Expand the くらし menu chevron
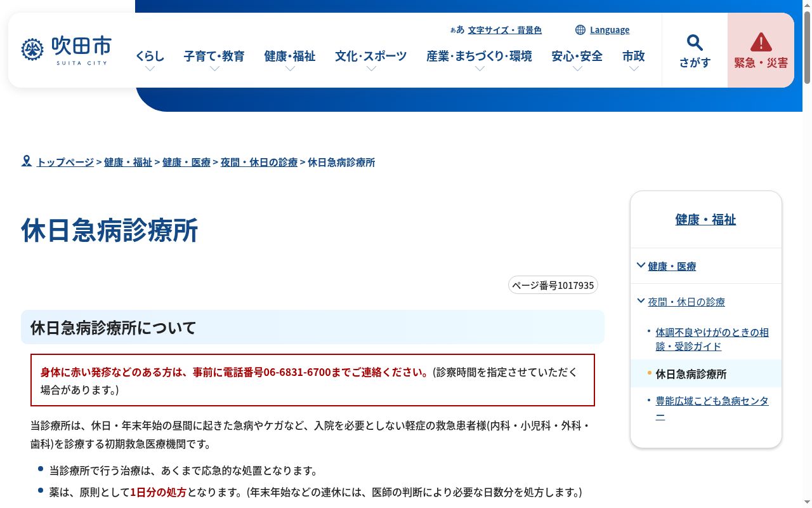The image size is (812, 508). [150, 69]
